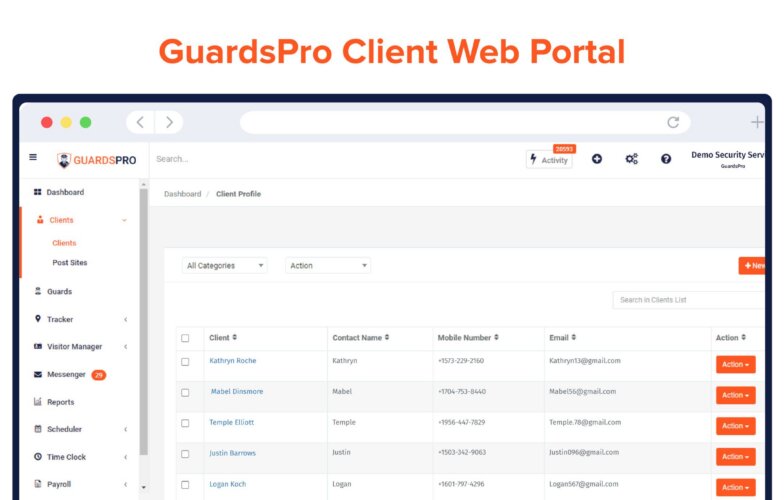Image resolution: width=784 pixels, height=500 pixels.
Task: Open the Dashboard menu item
Action: pos(65,192)
